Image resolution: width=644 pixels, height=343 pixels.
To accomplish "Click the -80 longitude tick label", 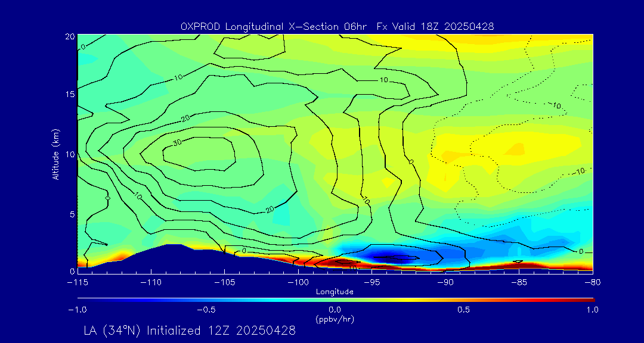I will [x=593, y=283].
